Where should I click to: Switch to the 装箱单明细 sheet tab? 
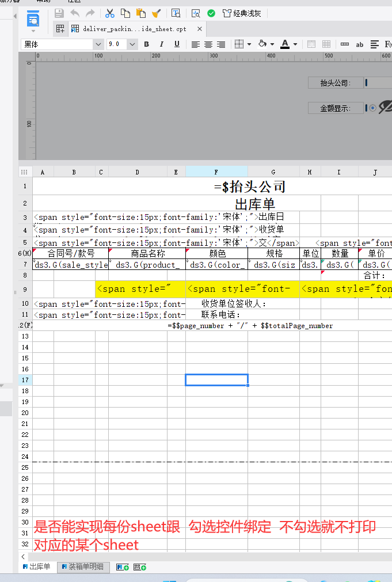tap(83, 567)
